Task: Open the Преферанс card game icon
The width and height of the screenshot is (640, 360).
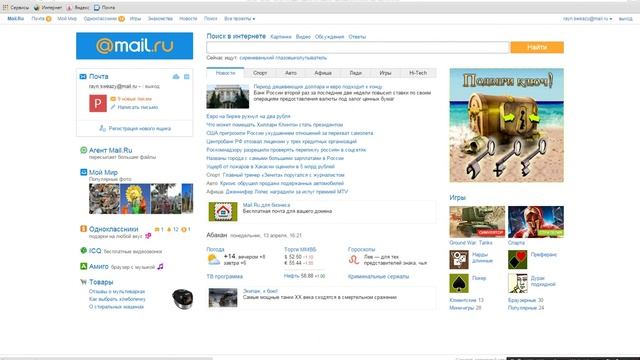Action: (518, 260)
